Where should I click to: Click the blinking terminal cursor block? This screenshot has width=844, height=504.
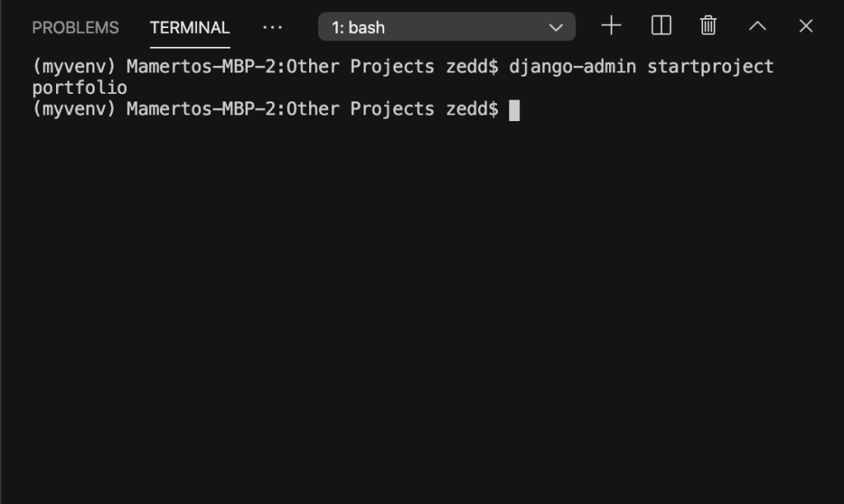(x=514, y=110)
